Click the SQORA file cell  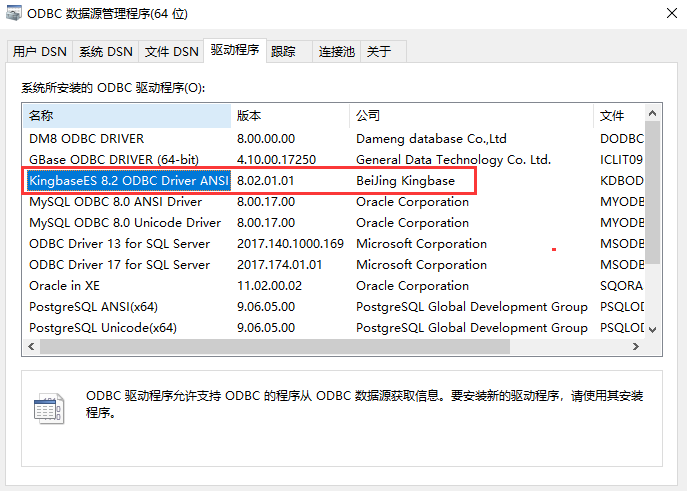pyautogui.click(x=621, y=286)
